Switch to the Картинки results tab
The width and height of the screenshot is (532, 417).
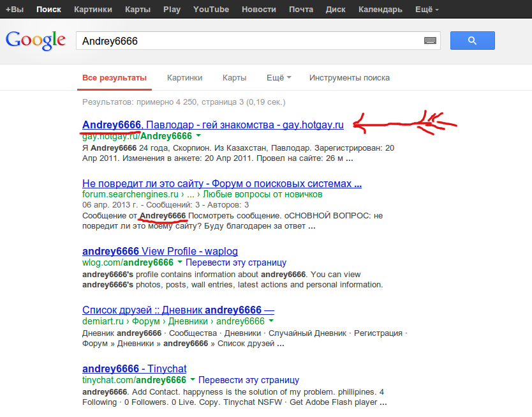point(184,78)
